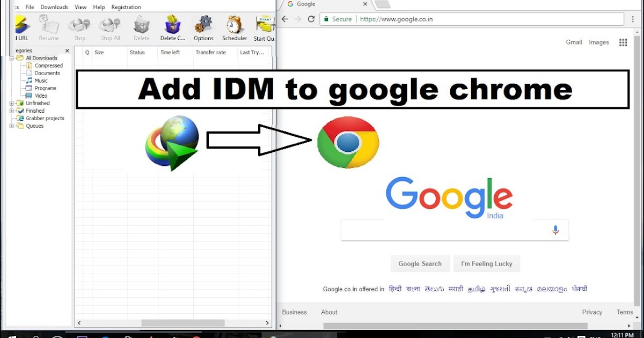Switch Google to Hindi (हिन्दी)

pyautogui.click(x=395, y=289)
